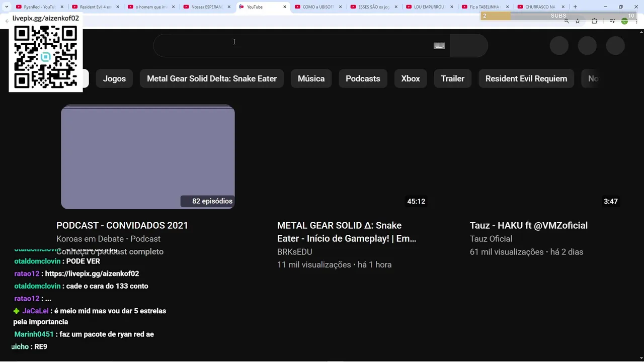
Task: Open the CHURRASCO NA browser tab
Action: tap(540, 7)
